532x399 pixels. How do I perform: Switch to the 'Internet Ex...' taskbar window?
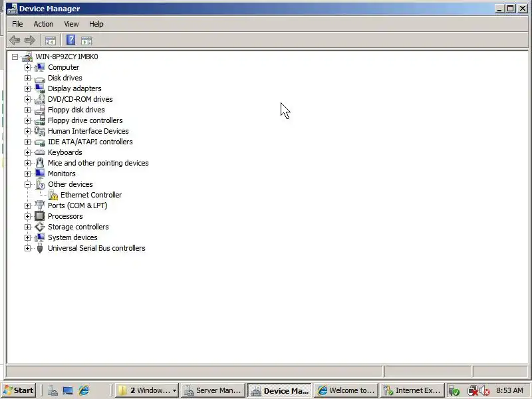coord(412,390)
